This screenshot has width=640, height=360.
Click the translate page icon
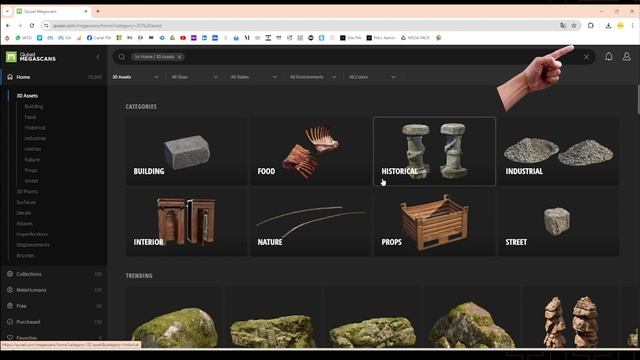563,25
